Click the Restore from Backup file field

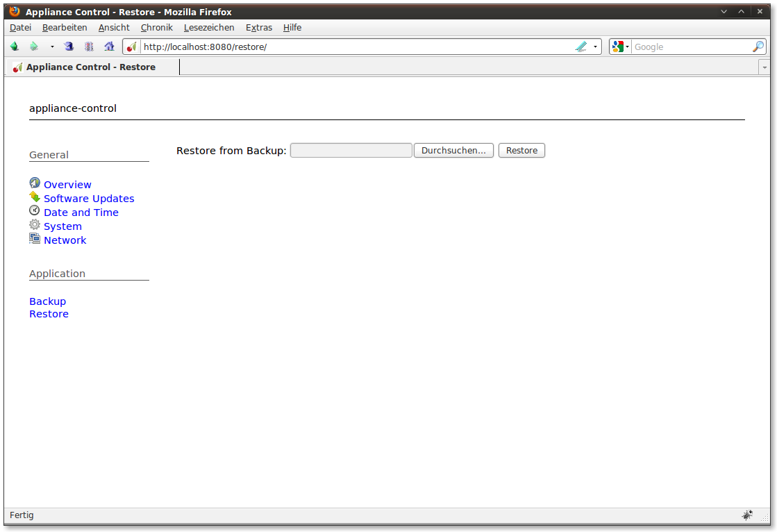coord(351,151)
